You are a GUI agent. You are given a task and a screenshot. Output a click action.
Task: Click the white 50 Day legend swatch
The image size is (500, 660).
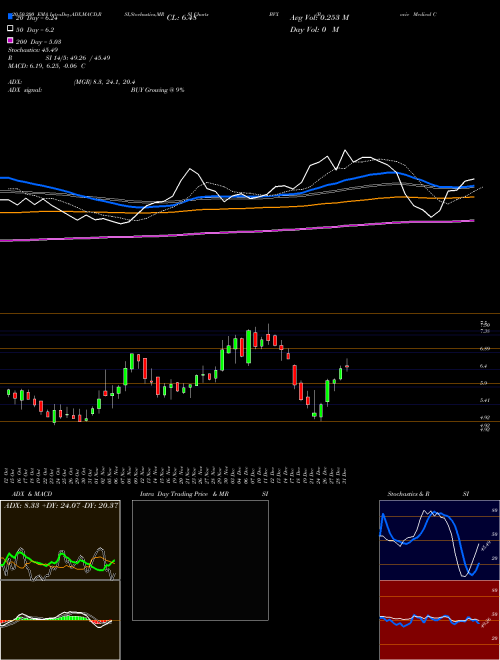tap(10, 29)
